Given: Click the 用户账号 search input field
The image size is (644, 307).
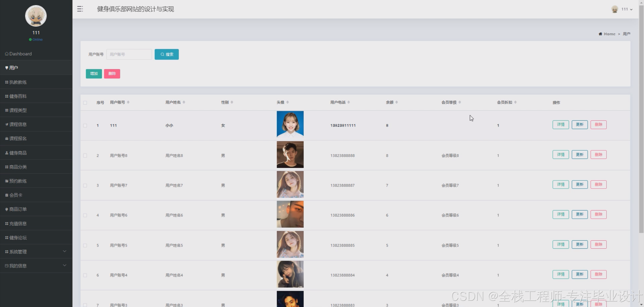Looking at the screenshot, I should (x=129, y=54).
